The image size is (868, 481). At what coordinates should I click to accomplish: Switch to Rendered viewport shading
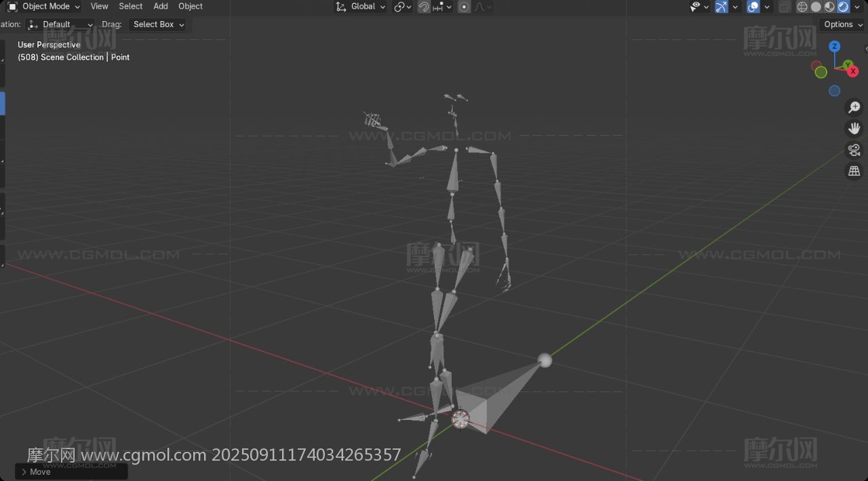click(843, 7)
